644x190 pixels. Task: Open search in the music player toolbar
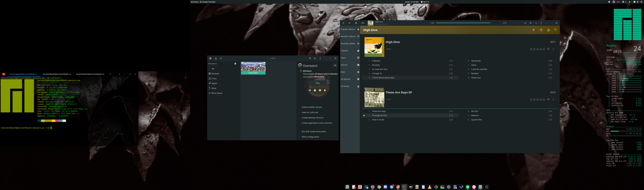point(531,23)
